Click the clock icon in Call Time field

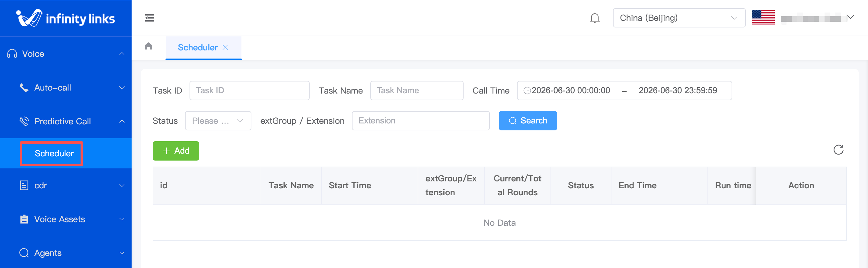527,90
